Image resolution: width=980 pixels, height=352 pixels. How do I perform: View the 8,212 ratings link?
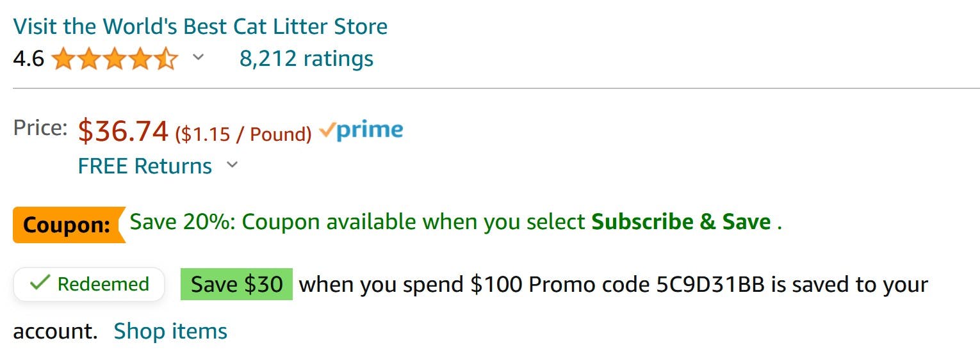pos(306,58)
